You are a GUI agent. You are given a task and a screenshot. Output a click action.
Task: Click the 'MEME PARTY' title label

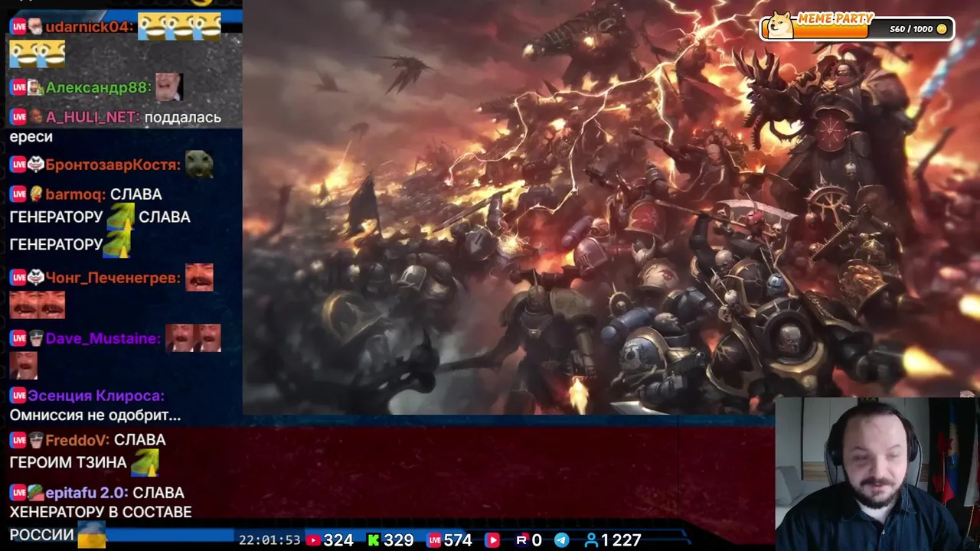pos(835,19)
